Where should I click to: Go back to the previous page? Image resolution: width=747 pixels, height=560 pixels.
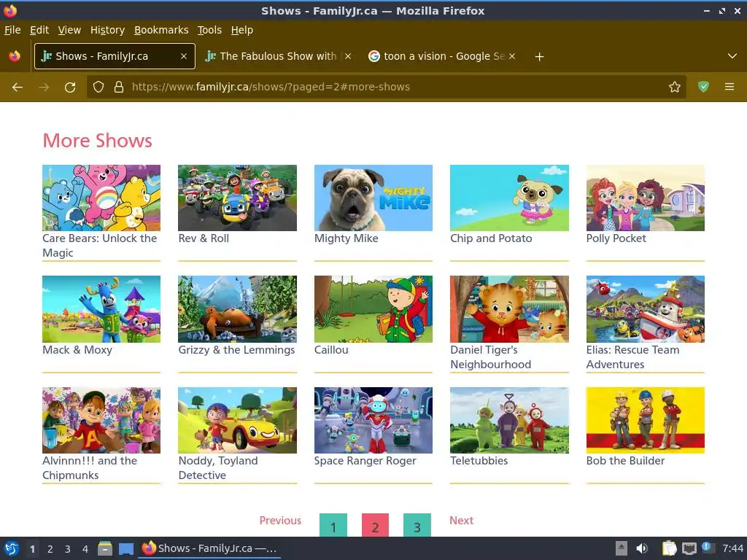coord(18,87)
